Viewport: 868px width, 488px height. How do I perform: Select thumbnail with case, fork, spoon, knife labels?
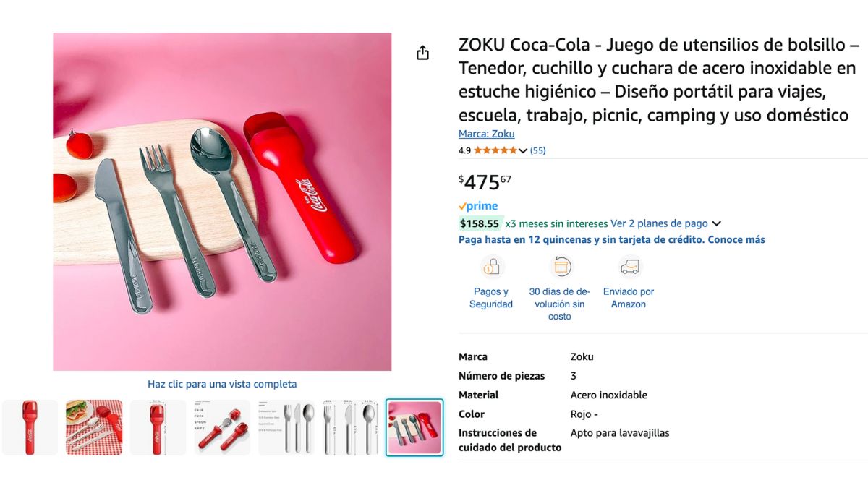(x=222, y=427)
